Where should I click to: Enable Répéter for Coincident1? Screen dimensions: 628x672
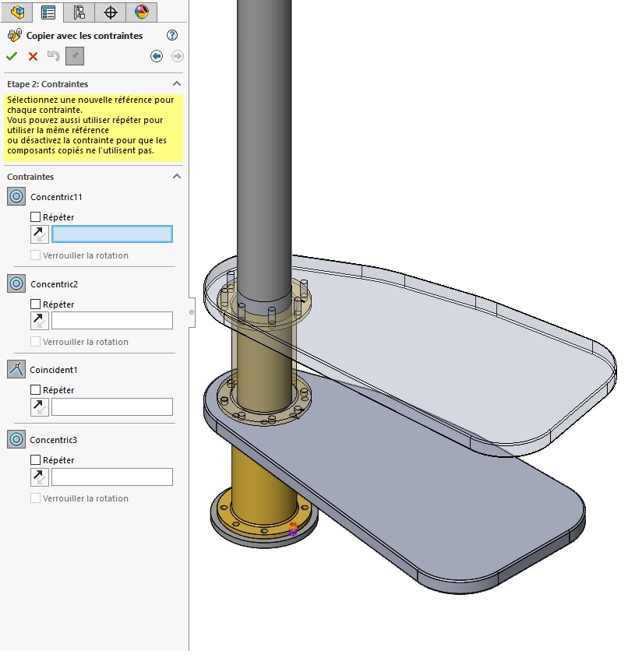(x=36, y=389)
